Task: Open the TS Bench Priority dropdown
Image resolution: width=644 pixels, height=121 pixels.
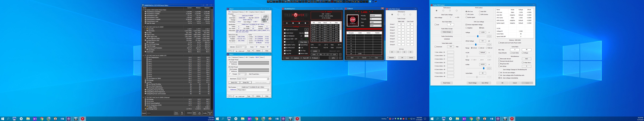Action: pos(376,16)
